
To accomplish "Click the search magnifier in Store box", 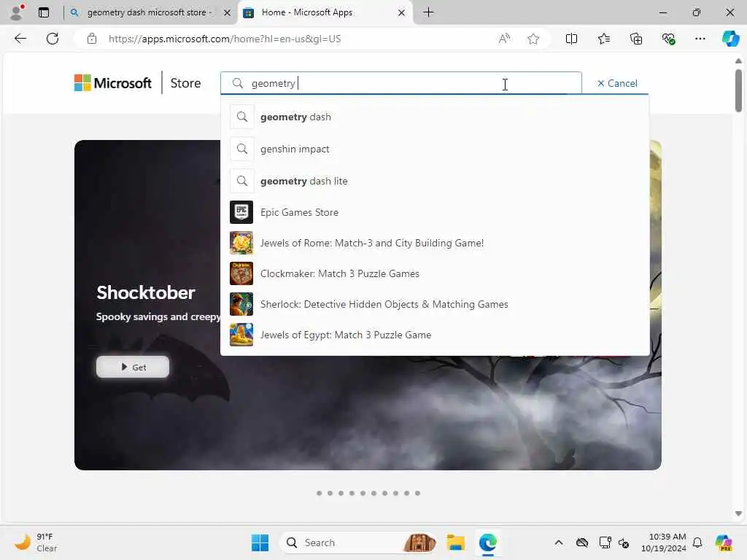I will (238, 83).
